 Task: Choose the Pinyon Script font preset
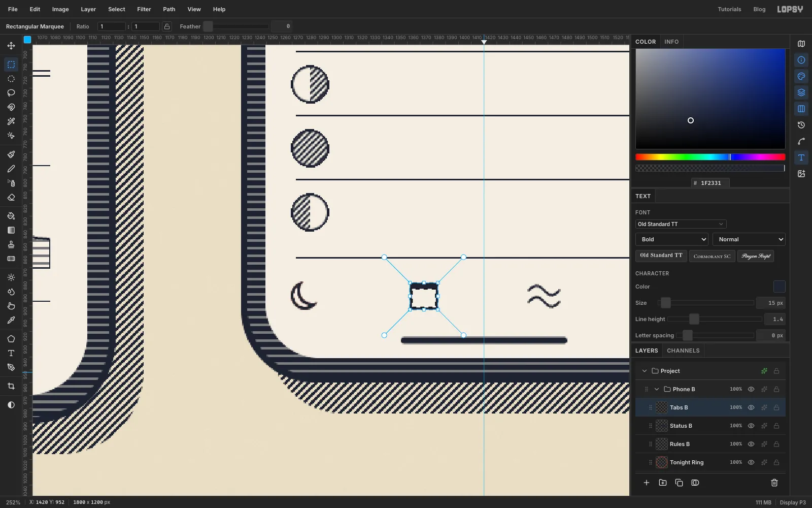(x=756, y=256)
